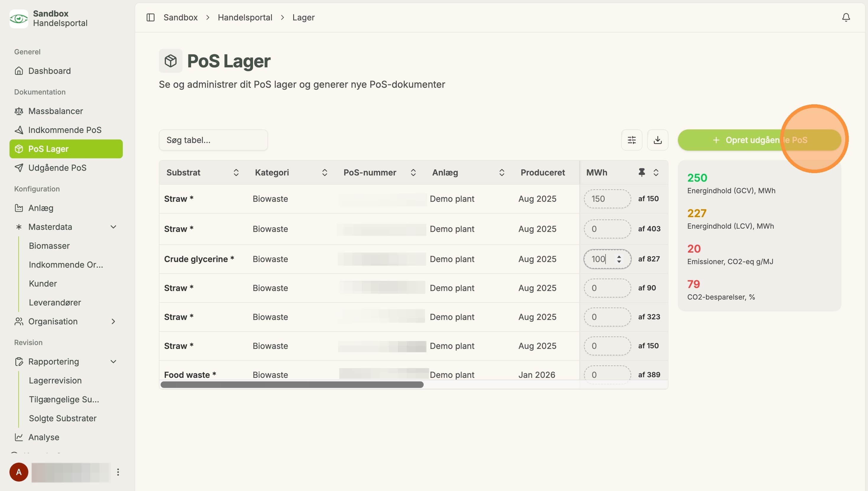Click the user avatar A
The width and height of the screenshot is (868, 491).
click(x=19, y=472)
